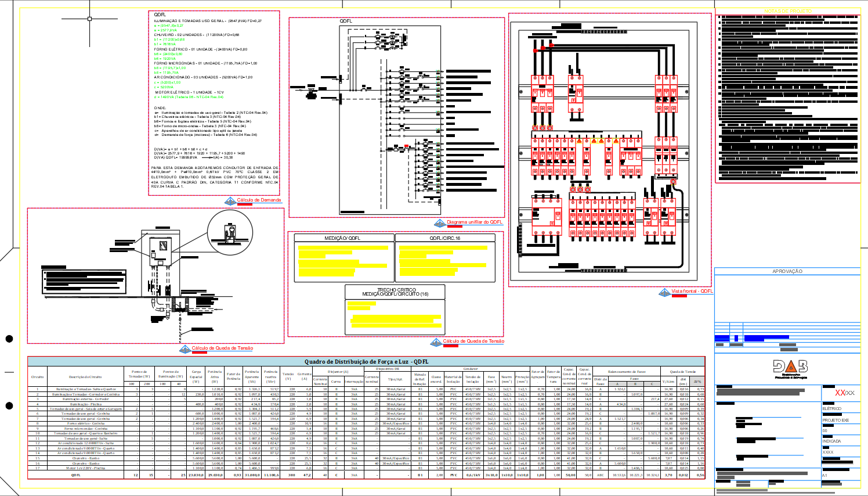Viewport: 868px width, 496px height.
Task: Select CHUVEIRO - 02 UNIDADES line in demand calculation
Action: pos(197,35)
